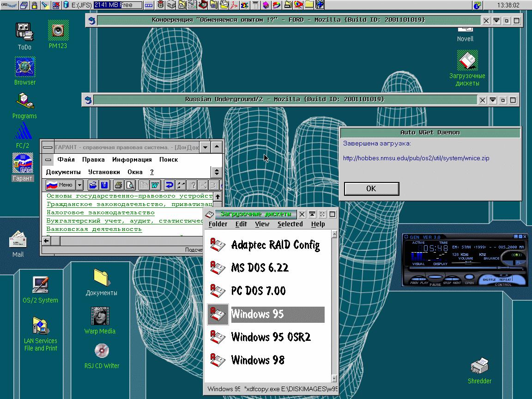Toggle Repeat in the media player
Viewport: 532px width, 399px height.
pos(505,279)
